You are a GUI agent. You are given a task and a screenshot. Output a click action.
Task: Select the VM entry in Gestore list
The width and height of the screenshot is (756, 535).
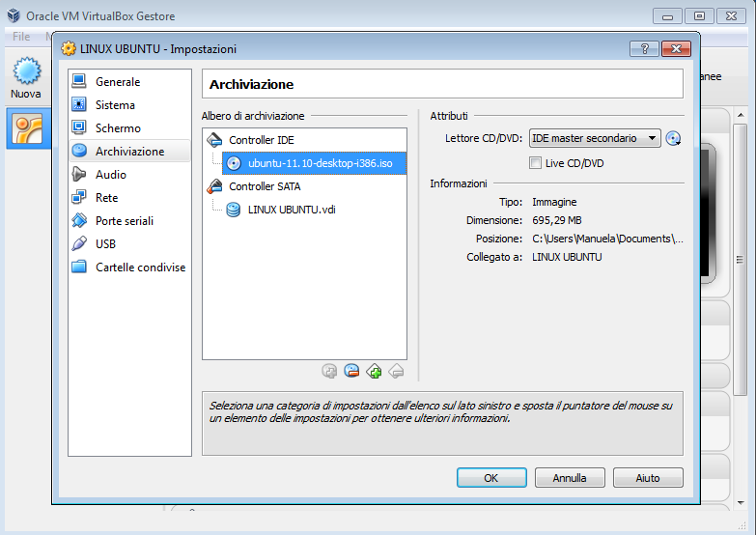[x=27, y=128]
